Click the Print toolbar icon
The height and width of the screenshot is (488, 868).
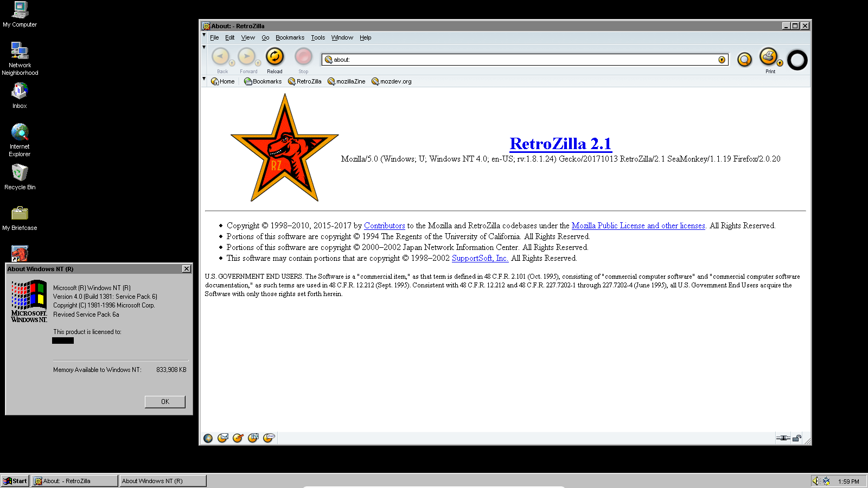[x=769, y=57]
